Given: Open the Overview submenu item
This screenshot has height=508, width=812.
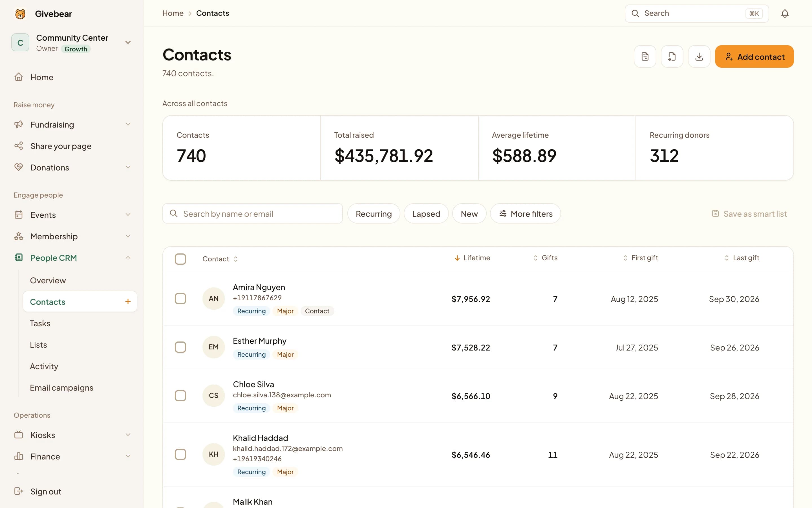Looking at the screenshot, I should pyautogui.click(x=80, y=280).
